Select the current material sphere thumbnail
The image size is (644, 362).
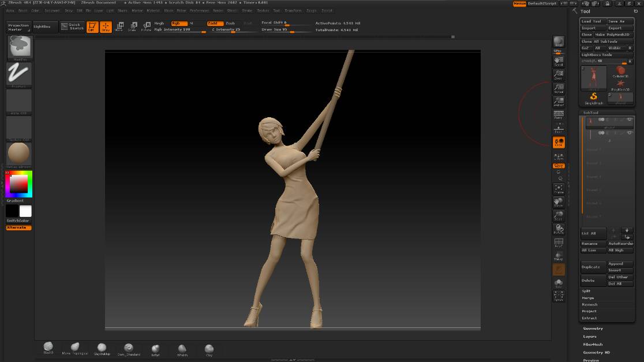tap(18, 153)
